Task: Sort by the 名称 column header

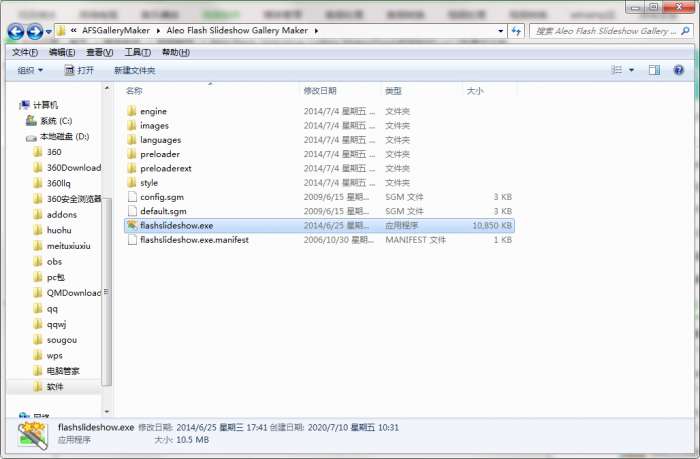Action: coord(134,91)
